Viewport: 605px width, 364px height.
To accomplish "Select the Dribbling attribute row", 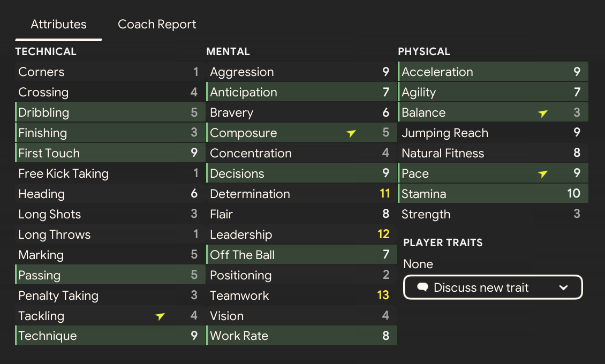I will point(110,112).
